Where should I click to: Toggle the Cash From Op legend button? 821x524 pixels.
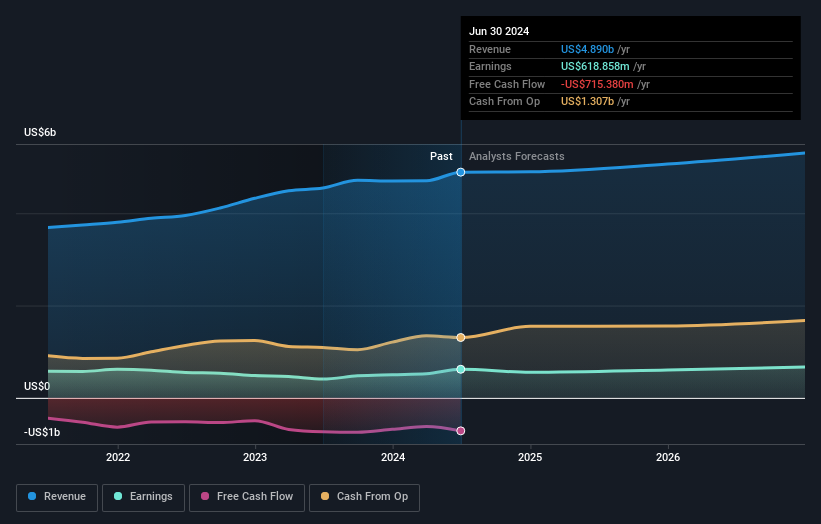click(x=364, y=497)
